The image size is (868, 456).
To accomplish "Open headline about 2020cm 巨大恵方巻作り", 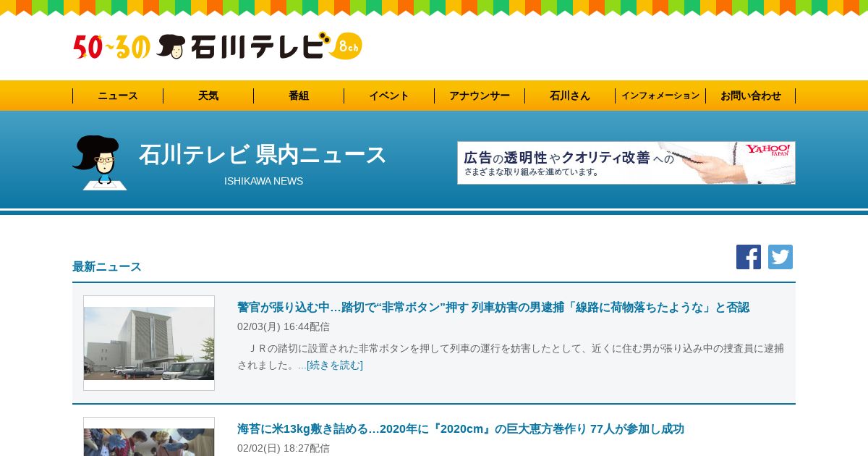I will click(x=461, y=428).
